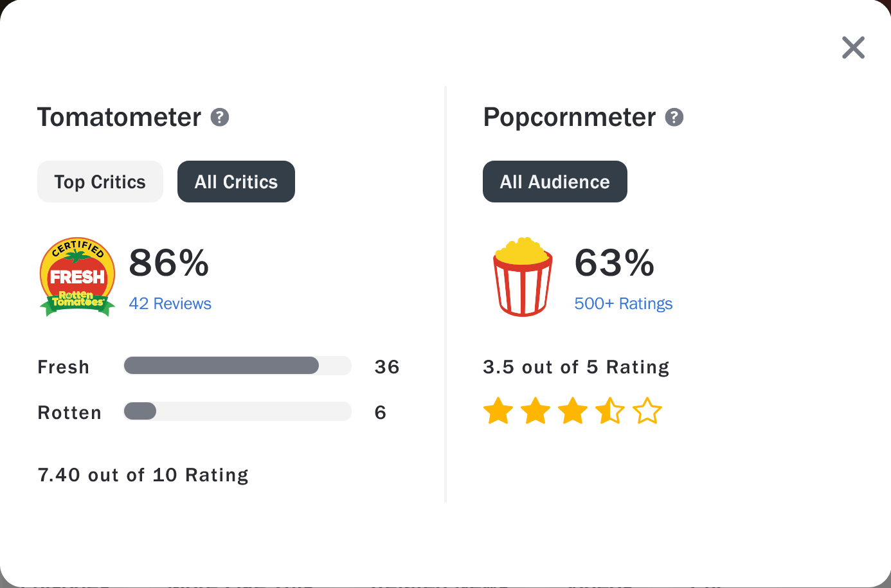
Task: Select the All Critics filter
Action: click(x=236, y=182)
